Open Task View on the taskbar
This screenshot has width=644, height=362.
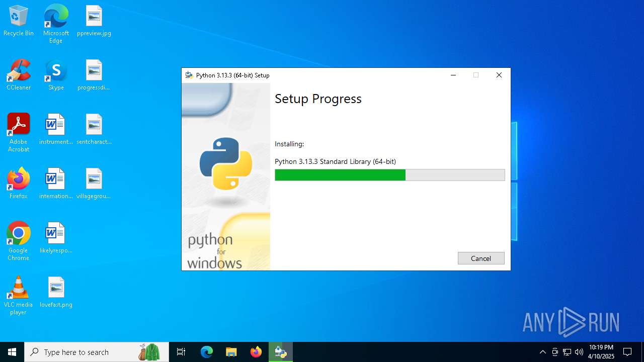point(181,352)
